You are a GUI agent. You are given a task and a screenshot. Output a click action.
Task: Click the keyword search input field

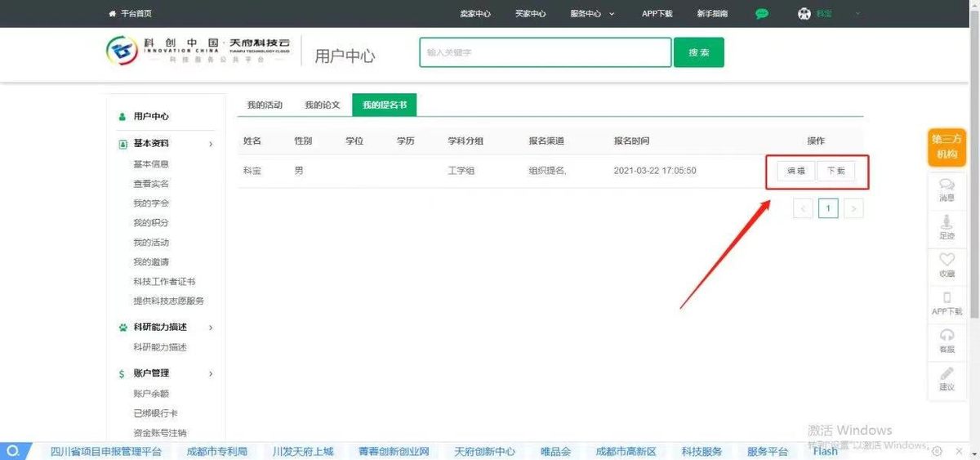coord(545,52)
